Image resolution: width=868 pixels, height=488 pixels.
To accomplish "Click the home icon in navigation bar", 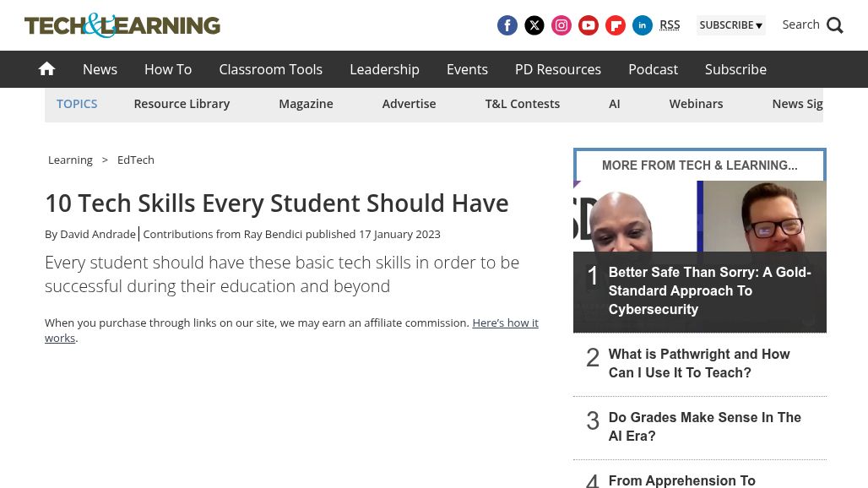I will point(46,68).
